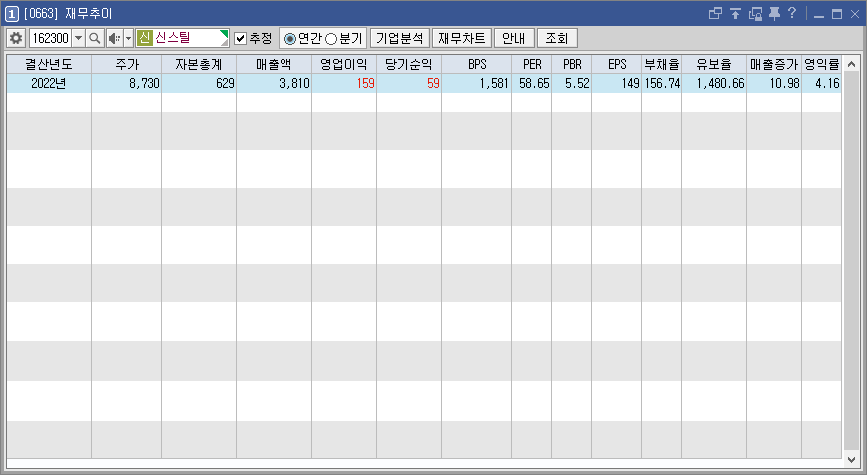Open the stock code 162300 dropdown arrow
This screenshot has height=475, width=867.
coord(79,38)
